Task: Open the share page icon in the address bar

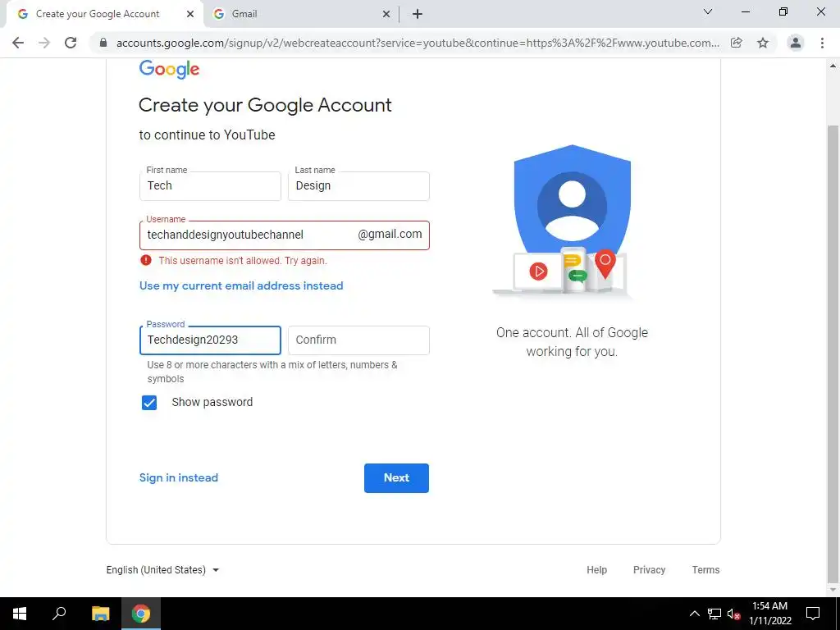Action: pos(737,43)
